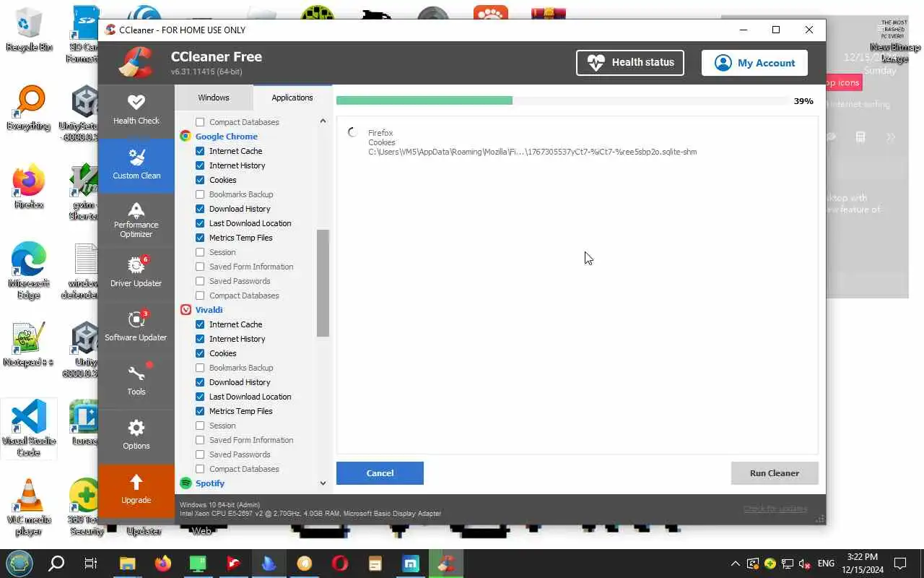Screen dimensions: 924x578
Task: Enable Vivaldi Compact Databases checkbox
Action: (x=200, y=469)
